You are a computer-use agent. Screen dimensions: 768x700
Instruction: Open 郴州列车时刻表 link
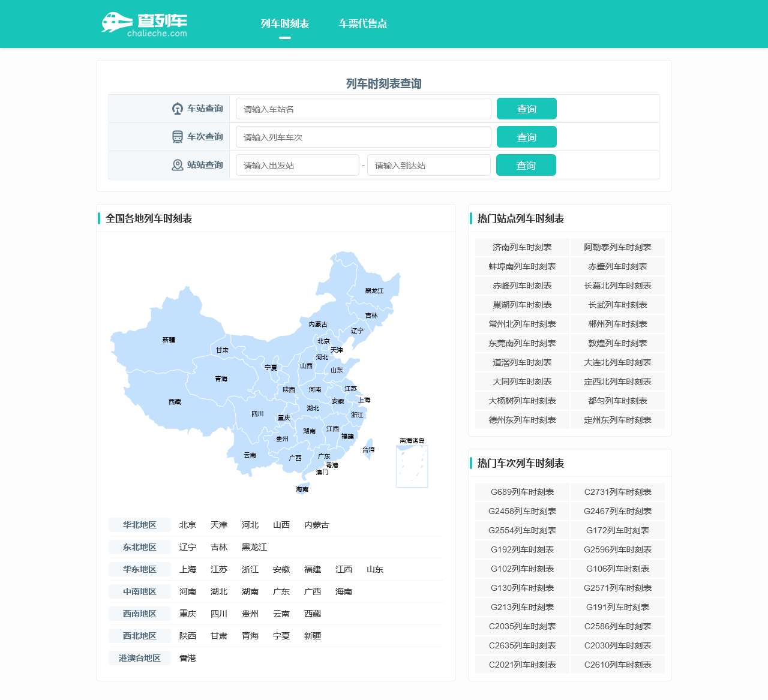[x=617, y=324]
